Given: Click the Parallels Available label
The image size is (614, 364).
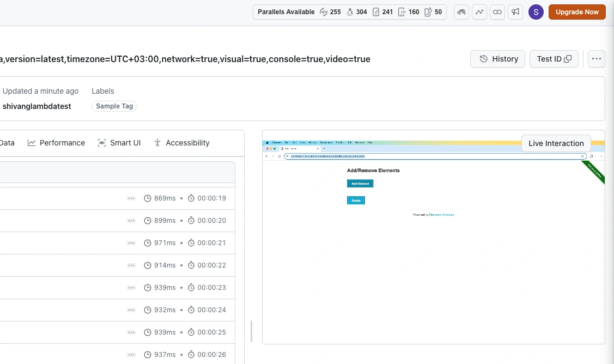Looking at the screenshot, I should 286,12.
